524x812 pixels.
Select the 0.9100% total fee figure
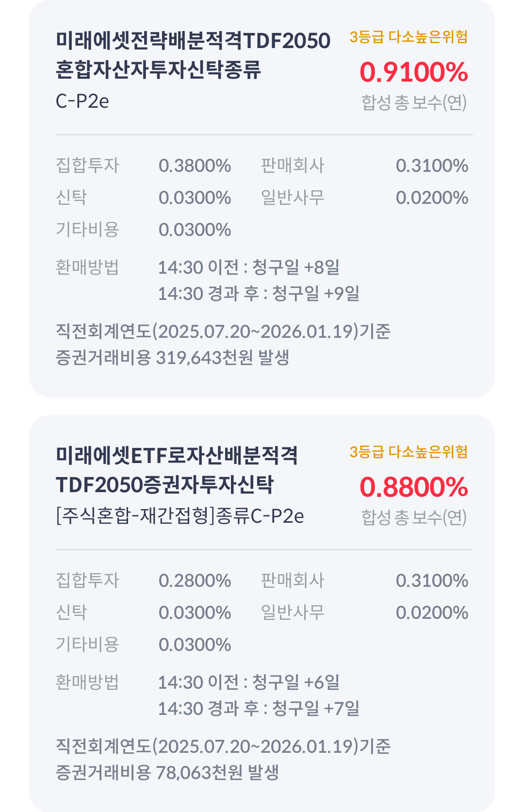[413, 72]
